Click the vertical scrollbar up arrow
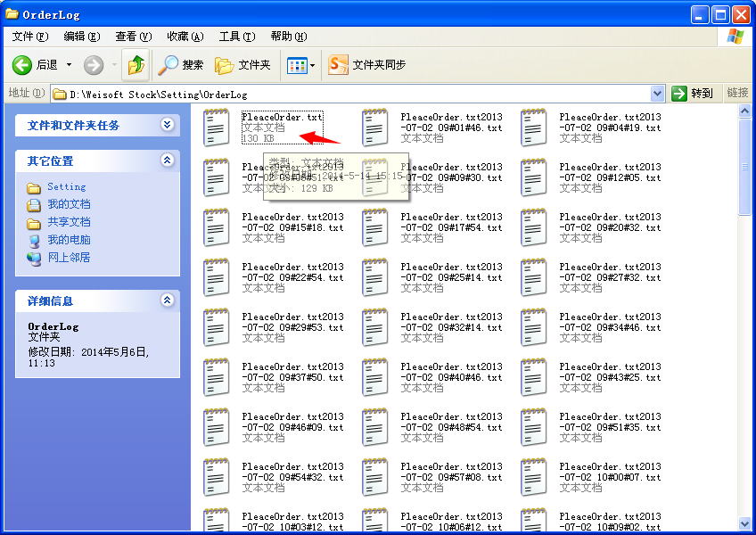756x535 pixels. point(744,111)
